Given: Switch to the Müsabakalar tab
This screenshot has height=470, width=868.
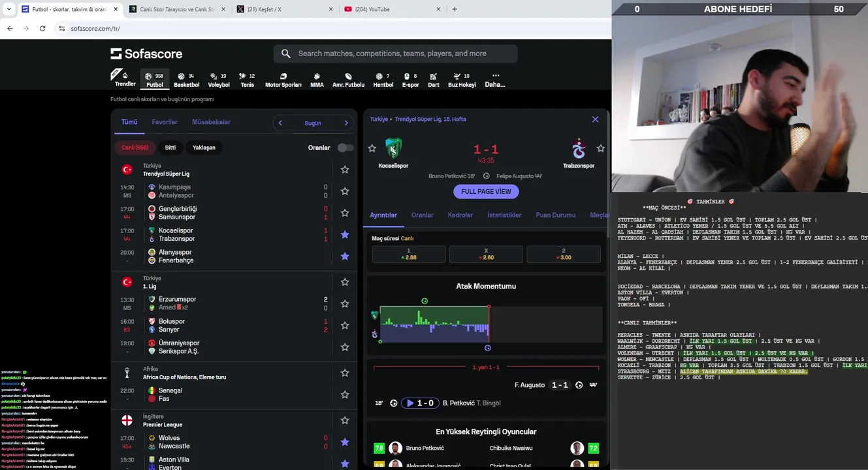Looking at the screenshot, I should pyautogui.click(x=211, y=122).
